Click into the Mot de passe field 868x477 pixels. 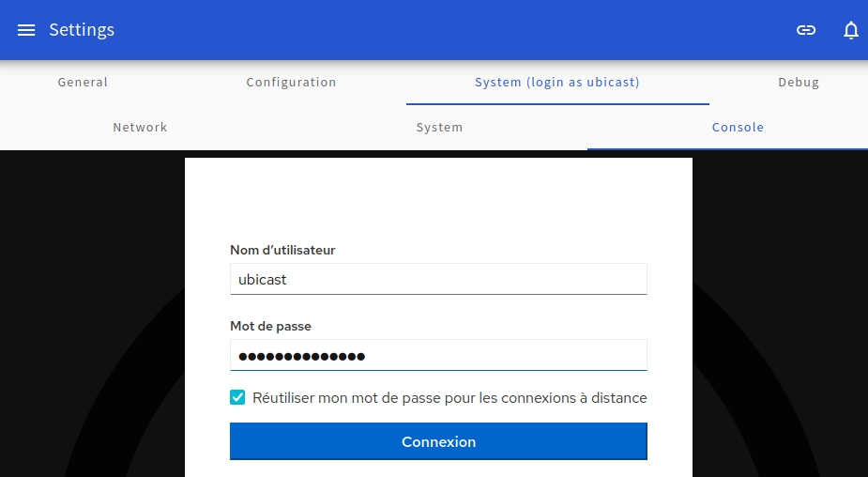pyautogui.click(x=438, y=355)
